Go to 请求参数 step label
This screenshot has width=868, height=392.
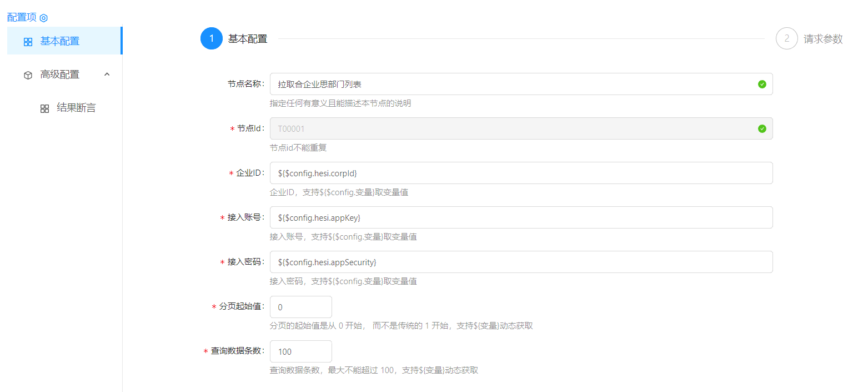pos(823,39)
